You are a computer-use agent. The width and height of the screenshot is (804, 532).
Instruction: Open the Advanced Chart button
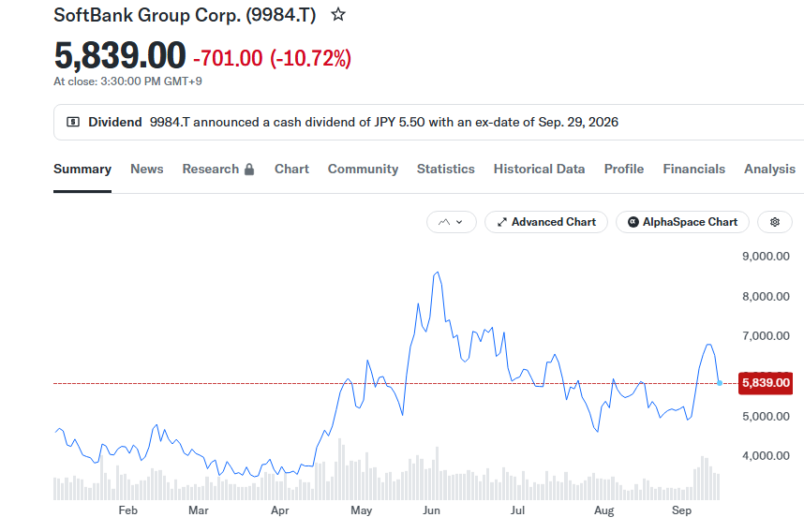coord(546,222)
